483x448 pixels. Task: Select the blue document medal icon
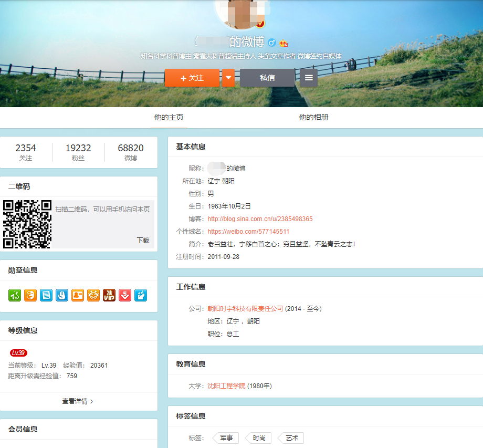[46, 295]
